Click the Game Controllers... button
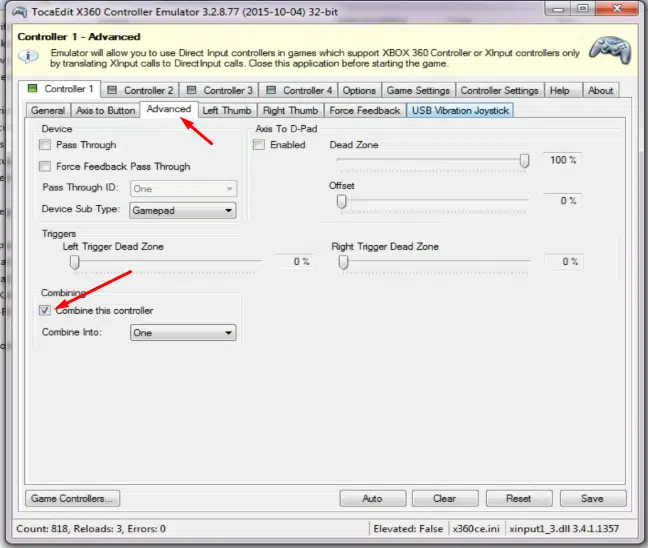This screenshot has height=548, width=648. coord(72,498)
